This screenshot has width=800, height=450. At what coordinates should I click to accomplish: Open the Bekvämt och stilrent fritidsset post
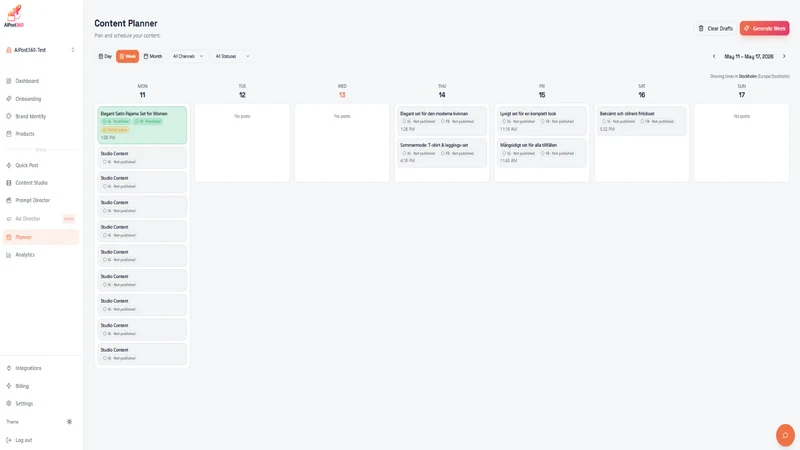pos(642,121)
